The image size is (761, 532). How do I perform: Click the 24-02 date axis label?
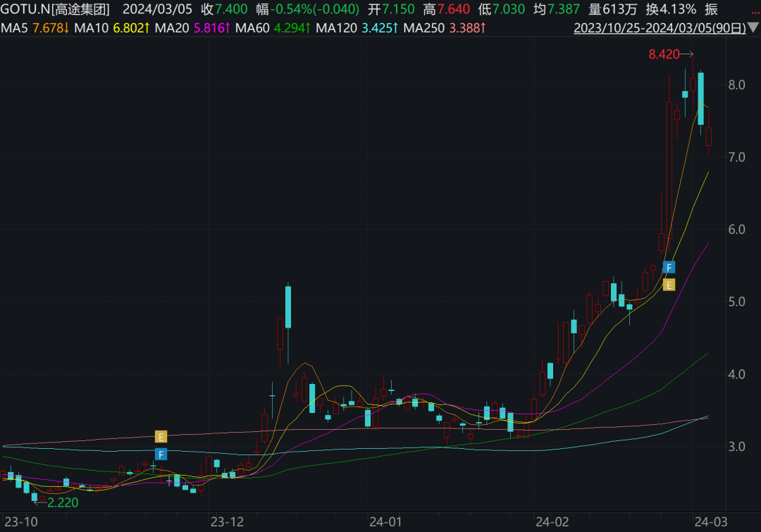[x=552, y=522]
